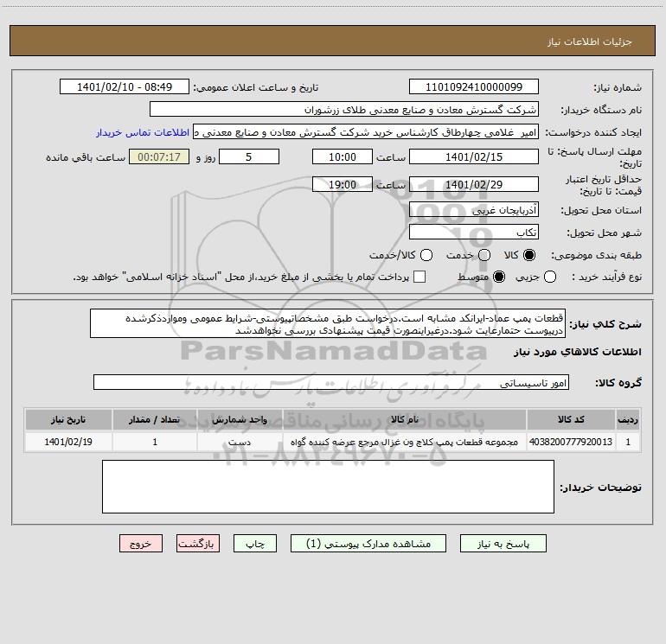Screen dimensions: 666x644
Task: Click product code cell 4038200777920013
Action: (571, 442)
